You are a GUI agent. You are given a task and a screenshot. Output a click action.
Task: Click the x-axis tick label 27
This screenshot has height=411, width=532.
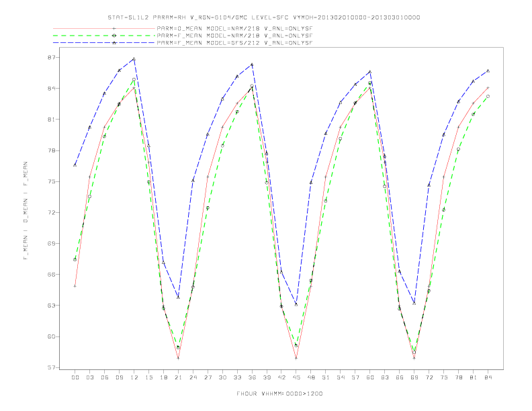pyautogui.click(x=208, y=377)
